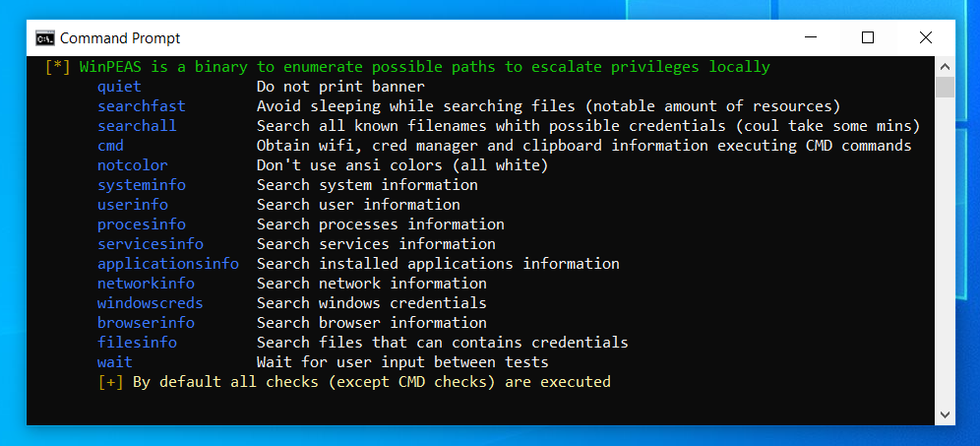Click the 'networkinfo' option text
The width and height of the screenshot is (980, 446).
[x=146, y=284]
